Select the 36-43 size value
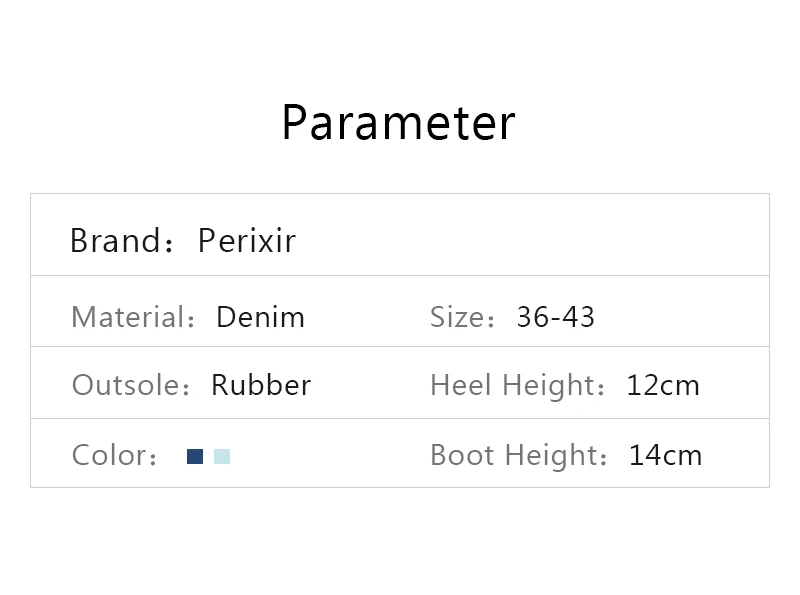800x595 pixels. 555,318
